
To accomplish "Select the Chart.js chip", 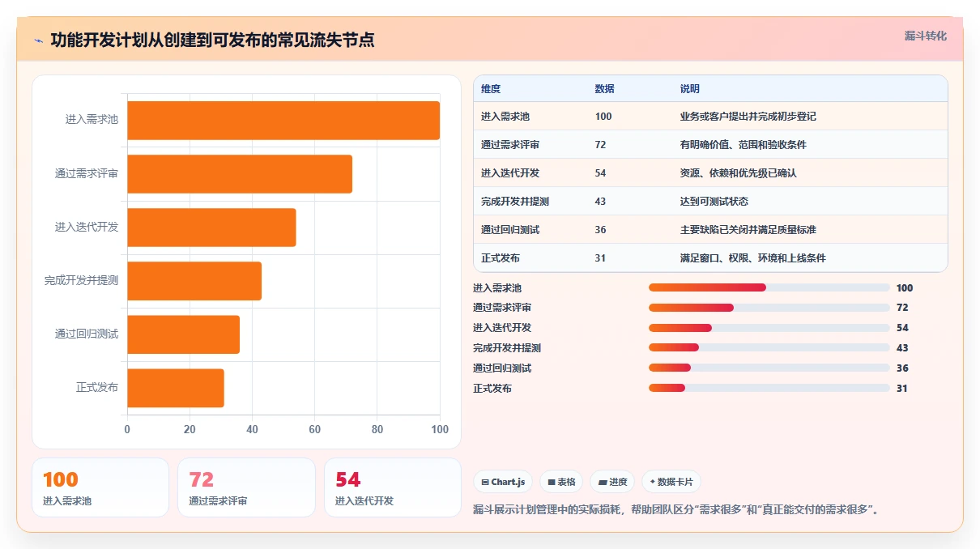I will (x=503, y=482).
